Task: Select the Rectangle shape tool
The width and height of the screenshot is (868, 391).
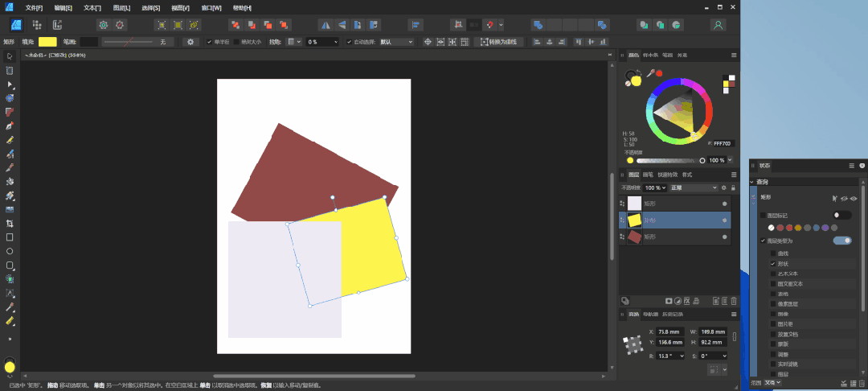Action: tap(10, 237)
